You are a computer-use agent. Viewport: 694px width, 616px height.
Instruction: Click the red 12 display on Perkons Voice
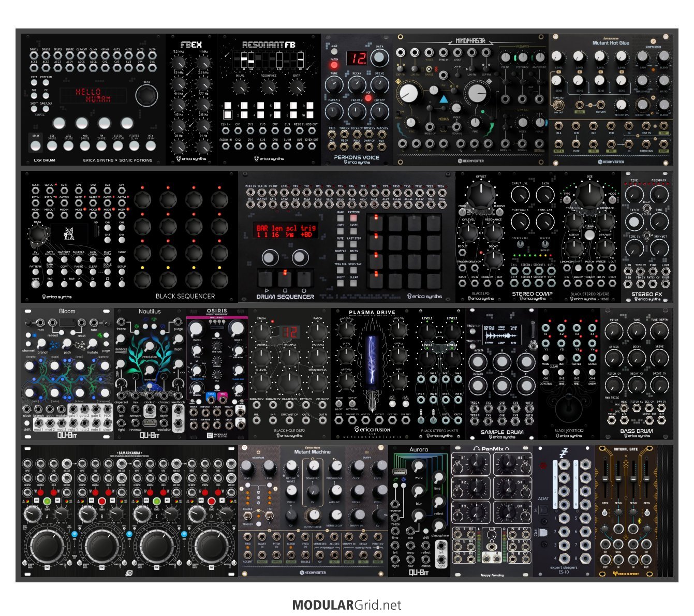357,57
